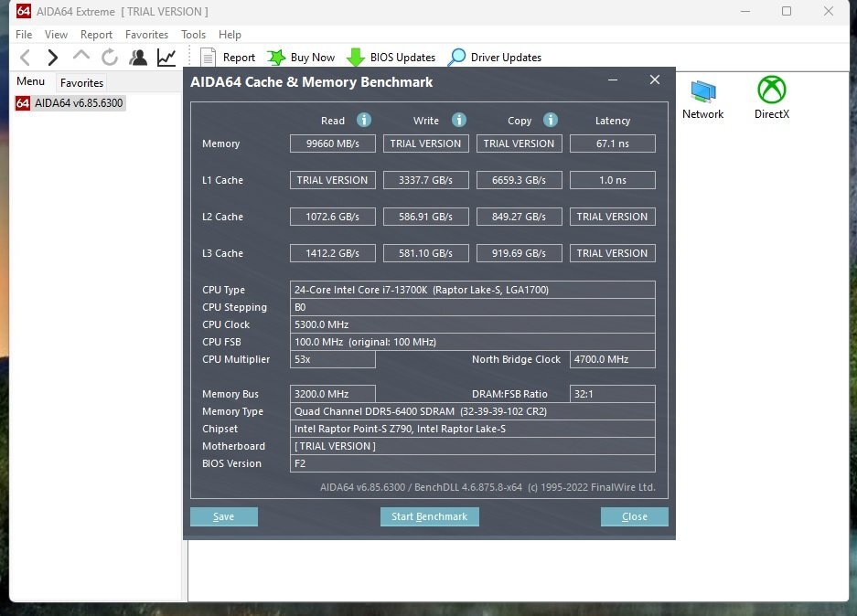Click the Start Benchmark button
Image resolution: width=857 pixels, height=616 pixels.
point(430,516)
